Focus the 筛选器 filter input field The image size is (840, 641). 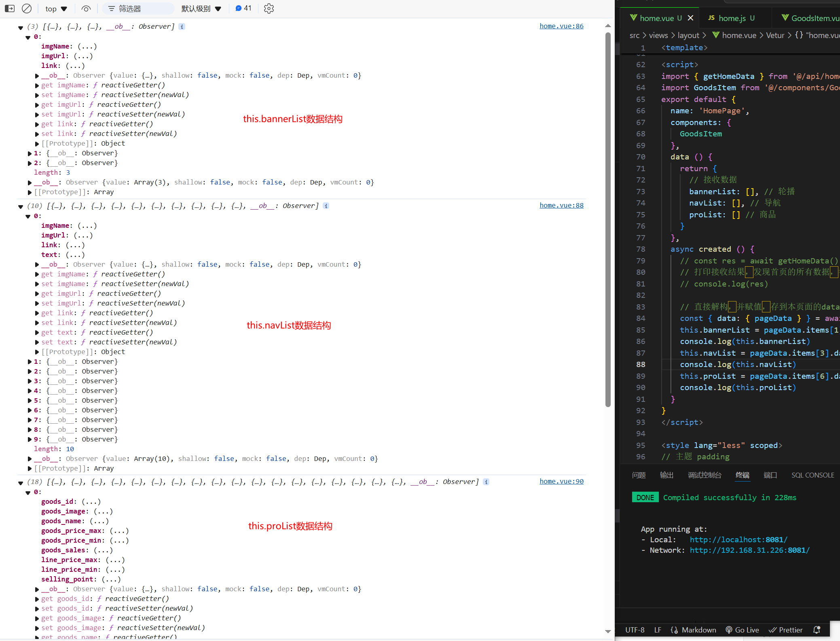pyautogui.click(x=138, y=8)
